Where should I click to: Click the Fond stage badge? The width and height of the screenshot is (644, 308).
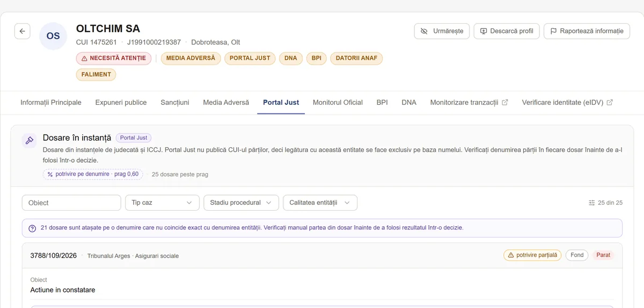click(x=577, y=255)
